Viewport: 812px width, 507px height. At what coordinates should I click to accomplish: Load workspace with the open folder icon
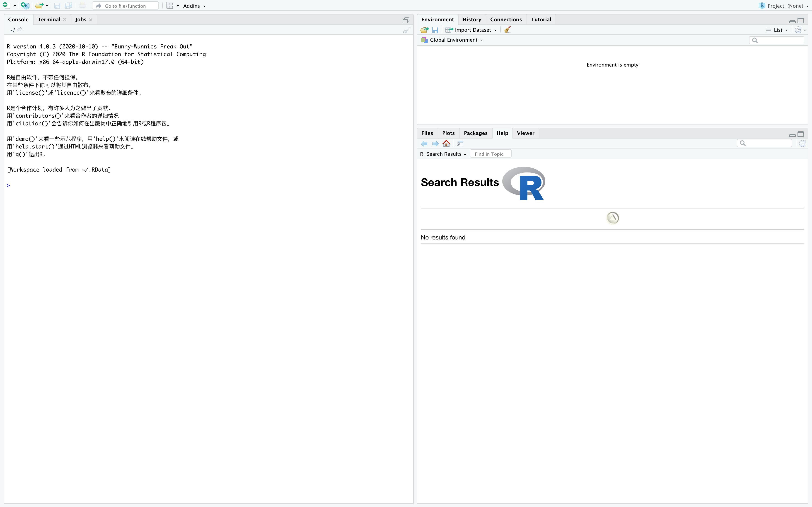coord(424,30)
